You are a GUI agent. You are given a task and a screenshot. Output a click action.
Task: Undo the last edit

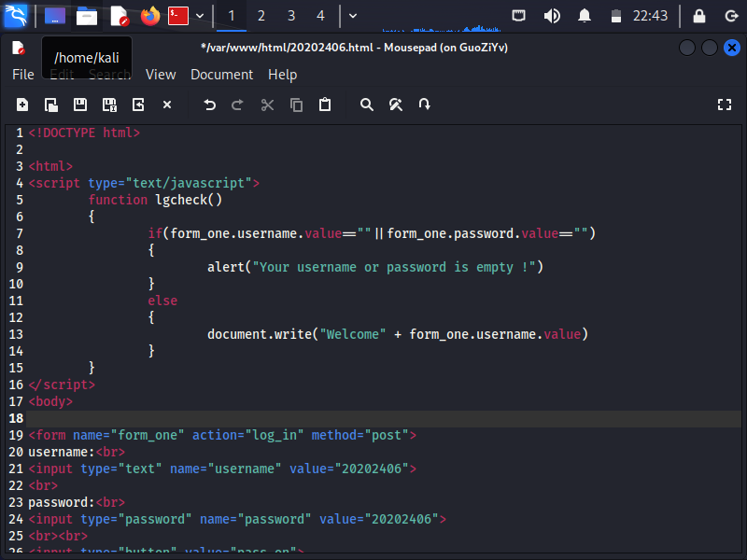(x=209, y=105)
